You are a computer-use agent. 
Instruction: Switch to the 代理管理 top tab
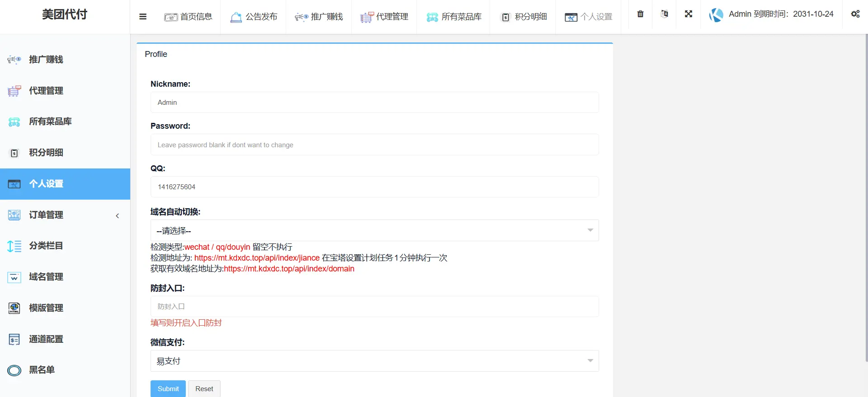(384, 17)
